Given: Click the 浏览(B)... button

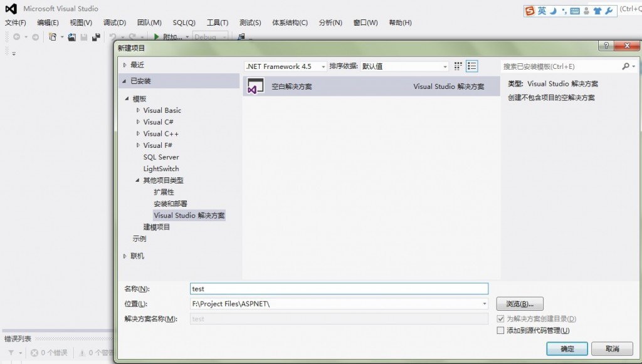Looking at the screenshot, I should click(x=520, y=304).
